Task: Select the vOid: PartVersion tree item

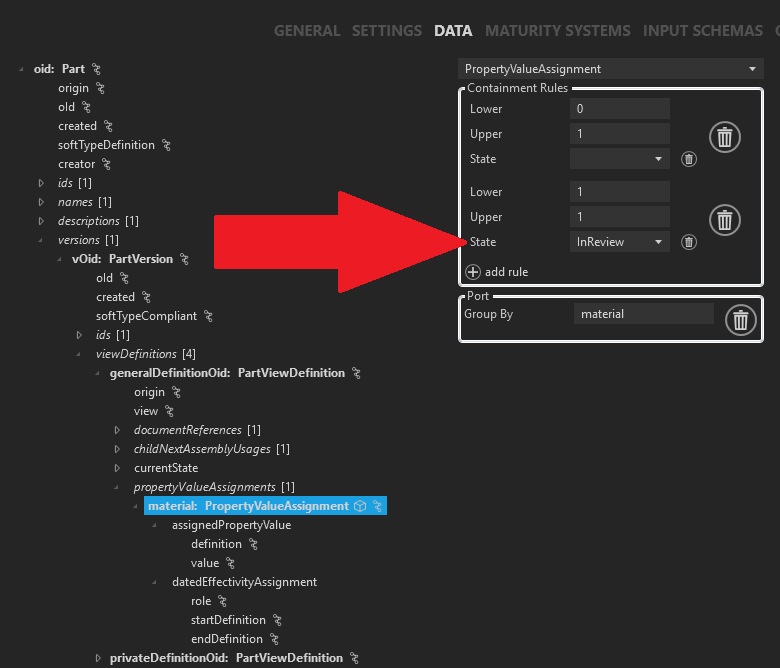Action: [122, 259]
